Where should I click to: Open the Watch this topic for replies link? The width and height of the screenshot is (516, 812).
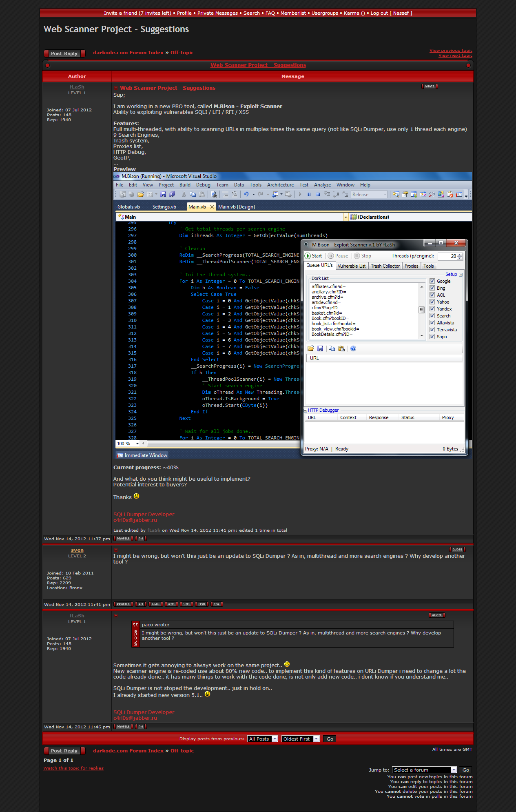pyautogui.click(x=73, y=768)
